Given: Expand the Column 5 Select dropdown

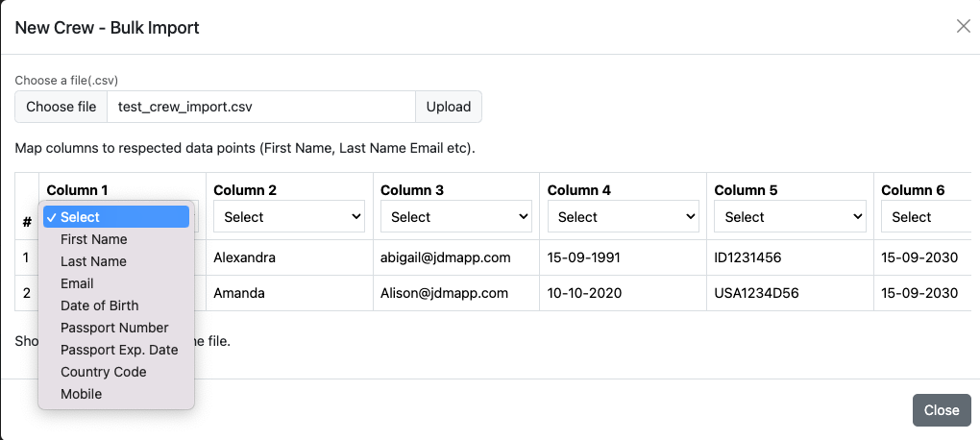Looking at the screenshot, I should click(790, 217).
